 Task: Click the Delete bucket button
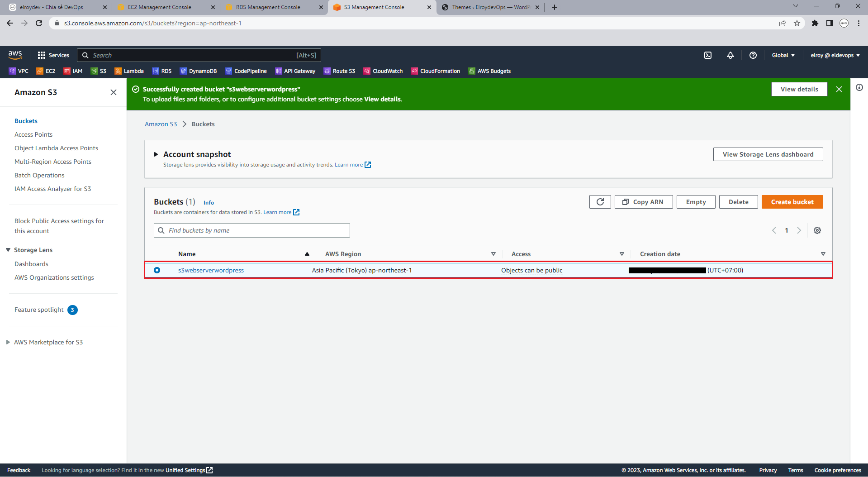click(x=738, y=202)
